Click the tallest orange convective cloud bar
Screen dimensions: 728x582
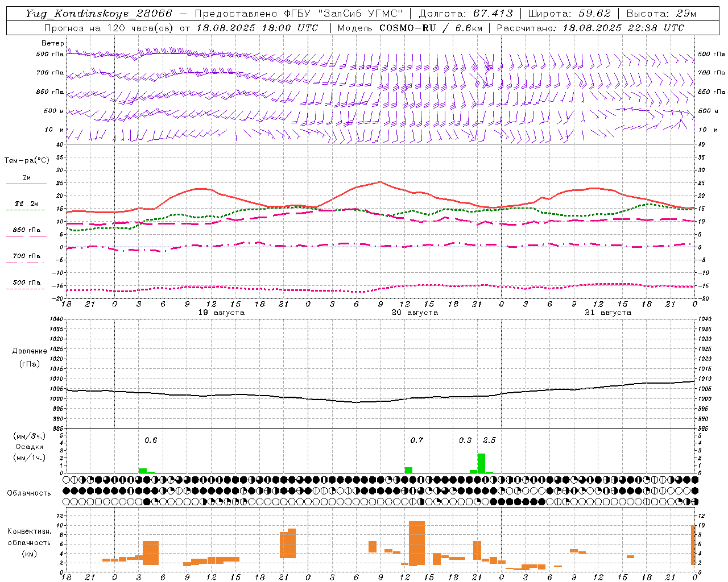coord(417,543)
